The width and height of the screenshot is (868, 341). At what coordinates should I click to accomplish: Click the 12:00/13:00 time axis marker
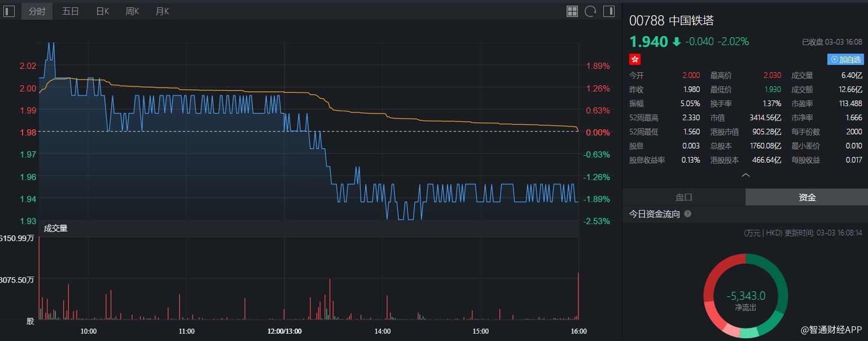tap(284, 331)
